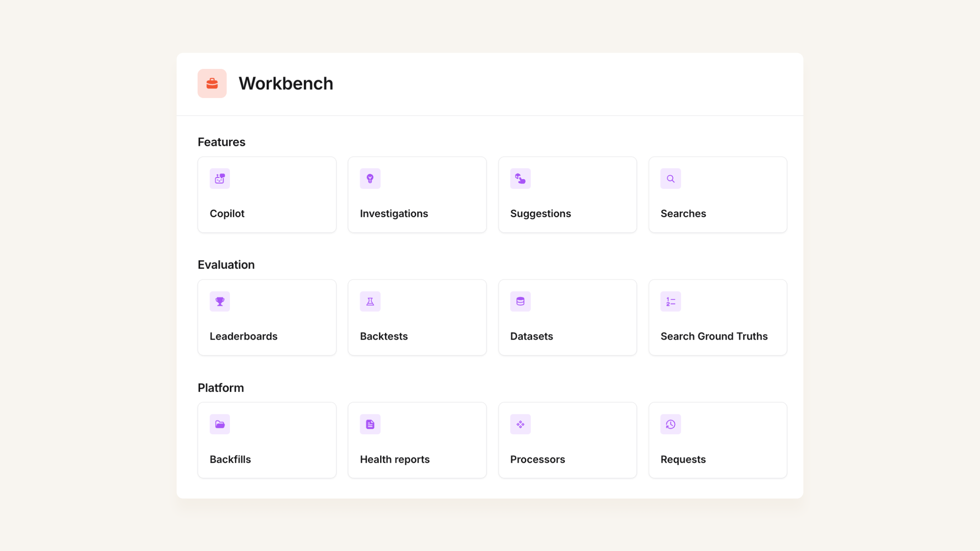Image resolution: width=980 pixels, height=551 pixels.
Task: Click the Searches magnifying glass icon
Action: [x=670, y=179]
